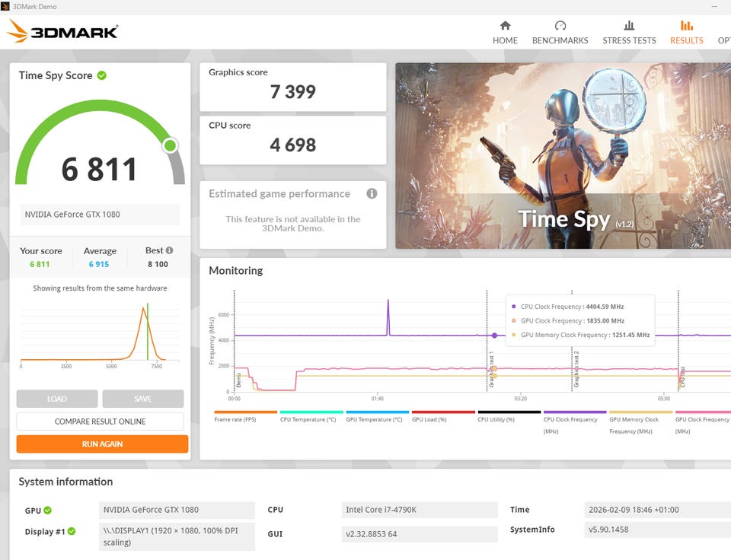Click the 'not available in the 3DMark Demo' message
Image resolution: width=731 pixels, height=560 pixels.
coord(292,224)
